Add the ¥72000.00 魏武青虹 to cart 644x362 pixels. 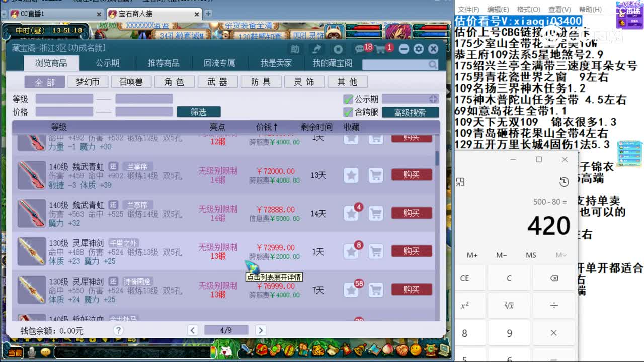pyautogui.click(x=375, y=175)
